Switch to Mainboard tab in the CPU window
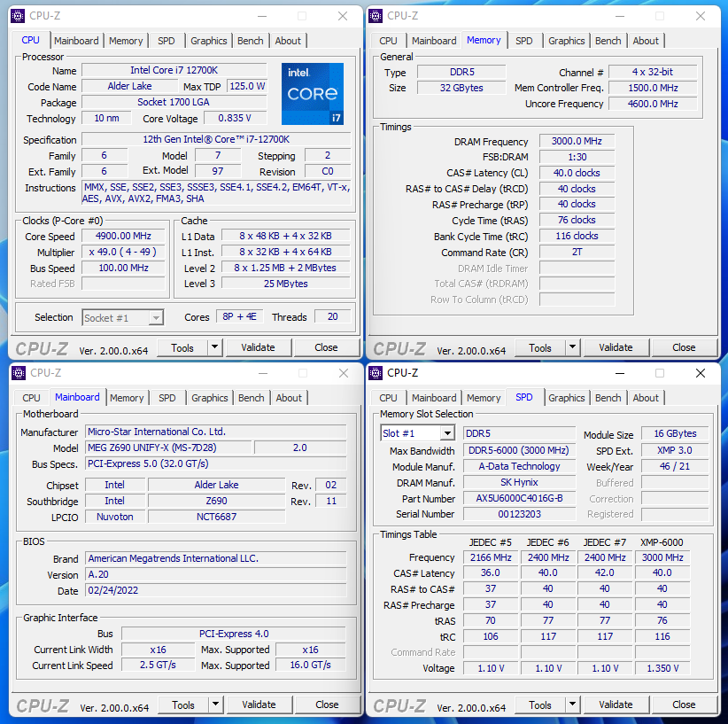Viewport: 728px width, 724px height. [76, 41]
